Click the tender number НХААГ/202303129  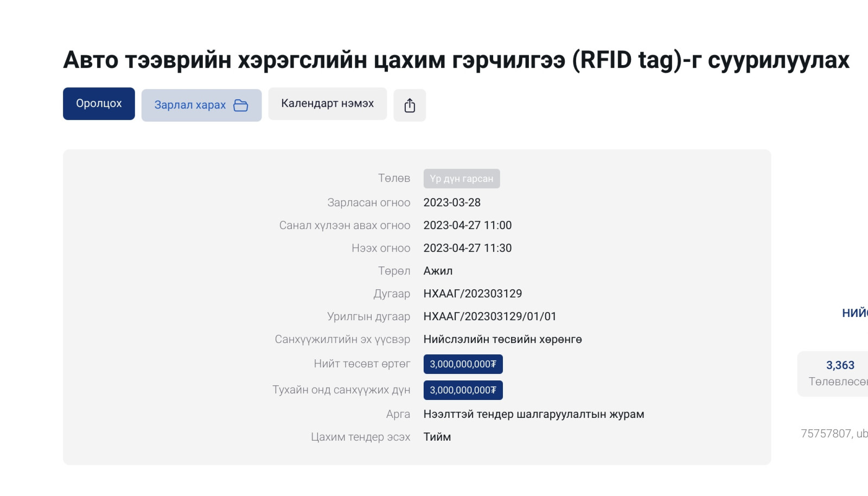click(473, 294)
